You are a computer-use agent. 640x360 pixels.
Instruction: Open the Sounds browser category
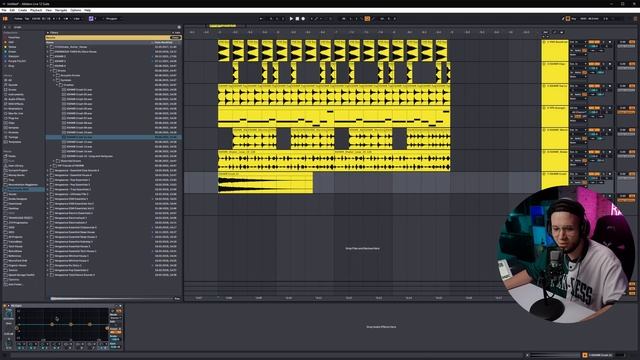[13, 85]
